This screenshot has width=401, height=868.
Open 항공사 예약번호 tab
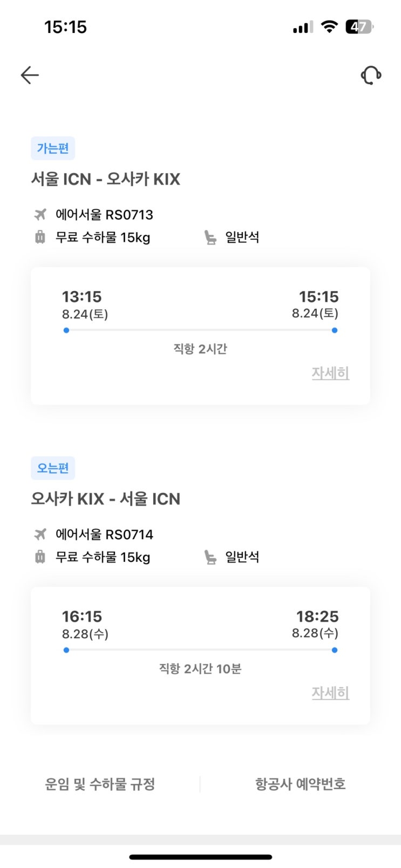click(300, 784)
